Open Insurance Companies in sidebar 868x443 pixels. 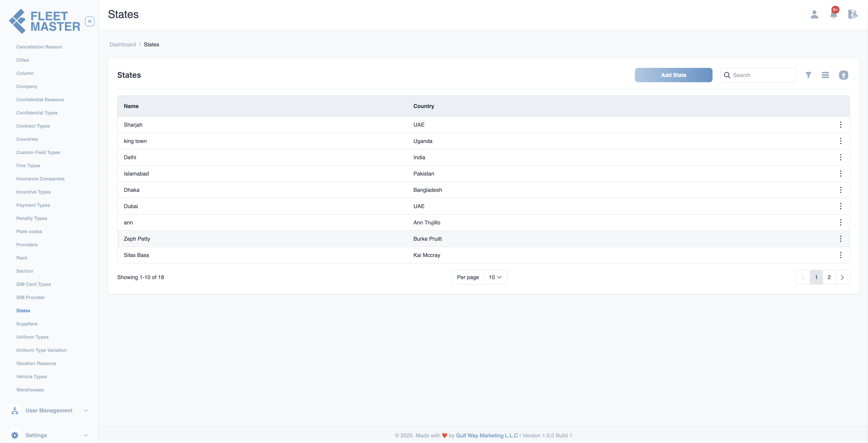click(x=40, y=179)
